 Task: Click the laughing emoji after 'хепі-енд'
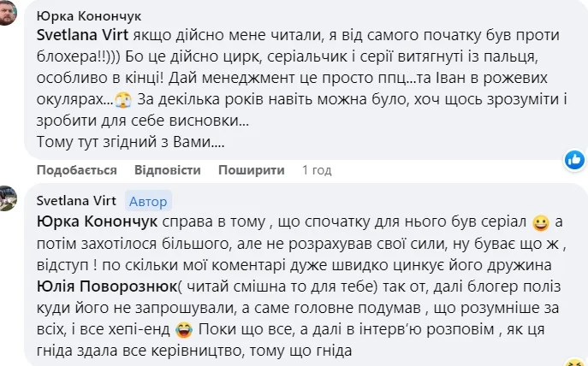tap(181, 328)
